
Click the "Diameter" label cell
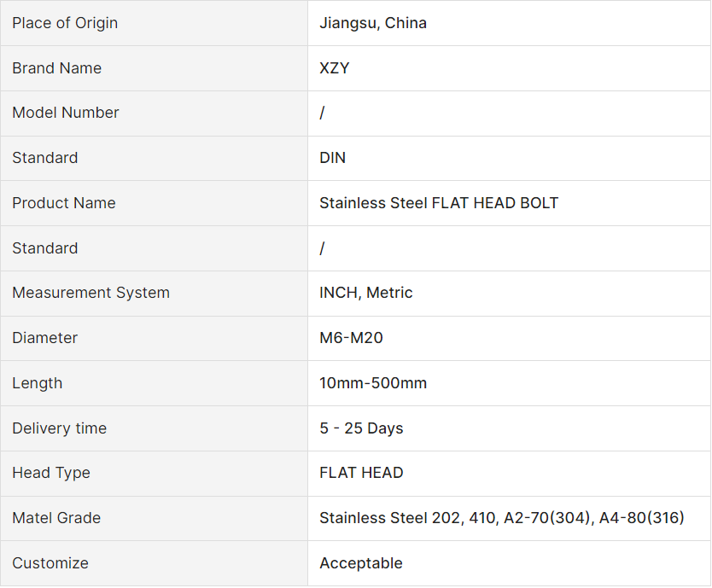pyautogui.click(x=45, y=338)
